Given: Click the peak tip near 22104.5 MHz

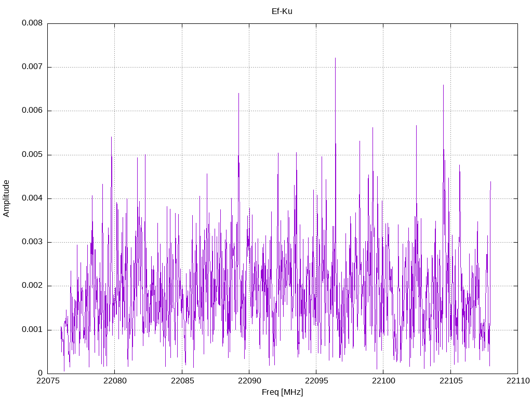Looking at the screenshot, I should (443, 85).
